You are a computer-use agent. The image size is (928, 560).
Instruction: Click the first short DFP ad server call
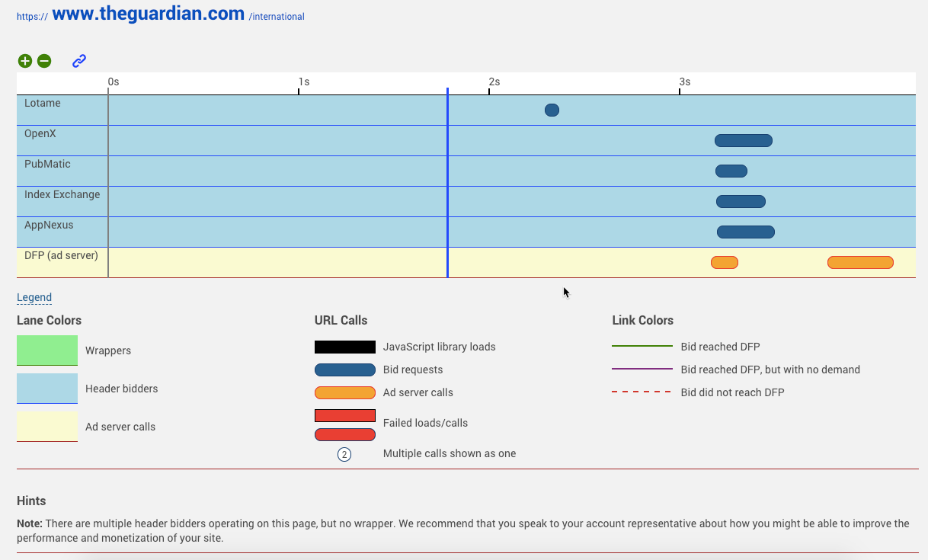725,262
